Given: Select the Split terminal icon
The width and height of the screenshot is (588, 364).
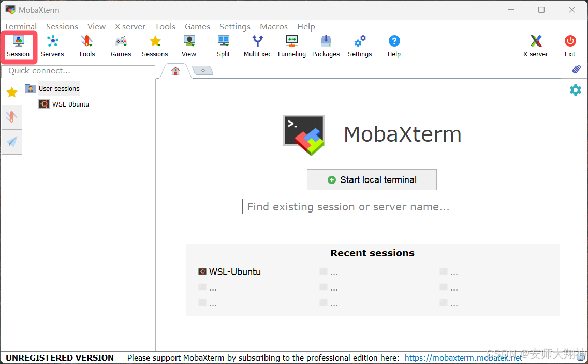Looking at the screenshot, I should [x=224, y=46].
